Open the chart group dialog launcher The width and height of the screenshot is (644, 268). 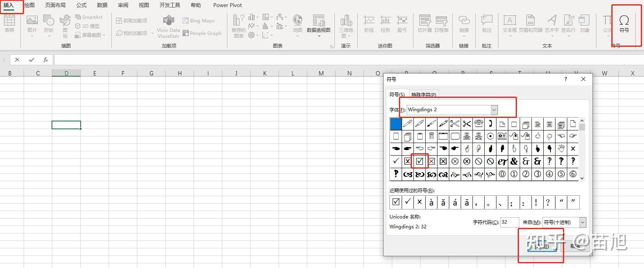tap(332, 47)
